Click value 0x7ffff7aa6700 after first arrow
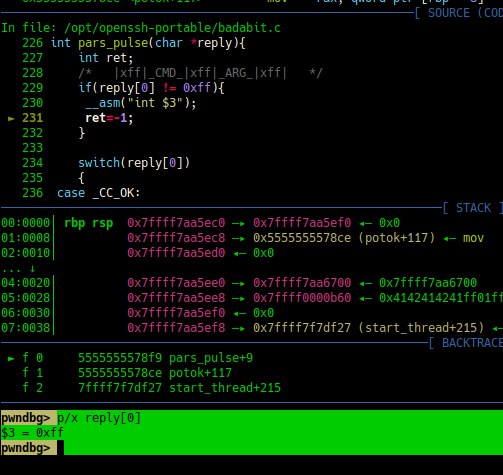This screenshot has height=475, width=503. coord(302,283)
